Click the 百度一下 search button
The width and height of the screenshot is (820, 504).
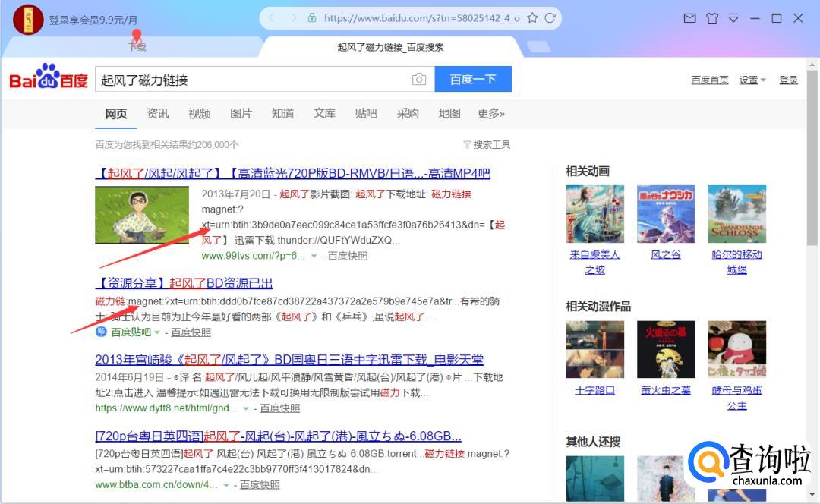[x=473, y=79]
